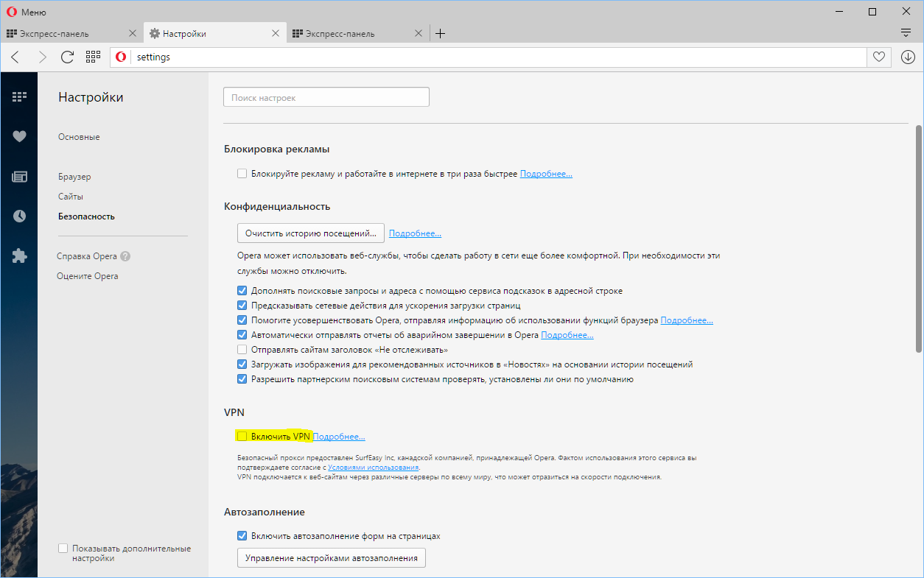Viewport: 924px width, 578px height.
Task: Open Extensions puzzle icon in the sidebar
Action: (19, 256)
